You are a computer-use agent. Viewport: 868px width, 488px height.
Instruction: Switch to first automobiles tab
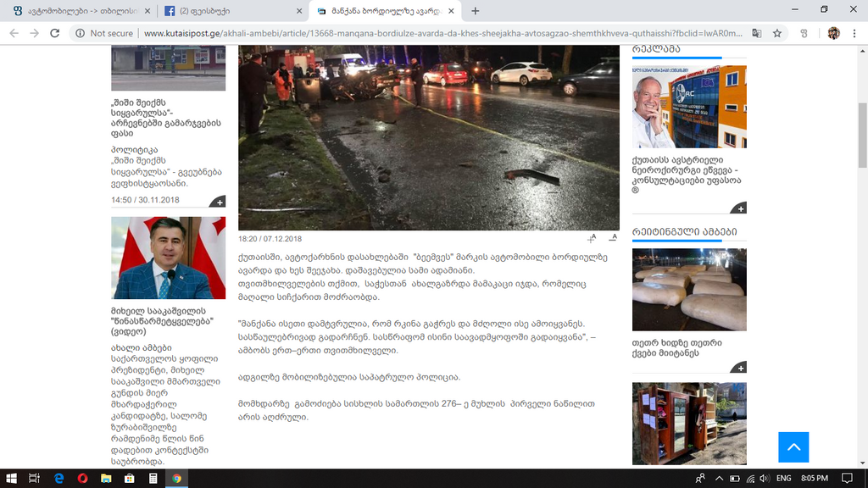coord(81,10)
